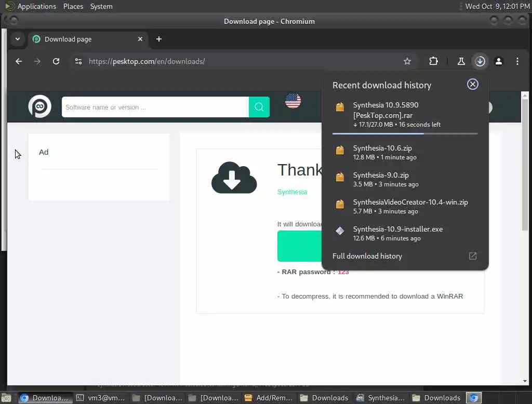Reload the Download page
This screenshot has height=404, width=532.
(x=56, y=61)
